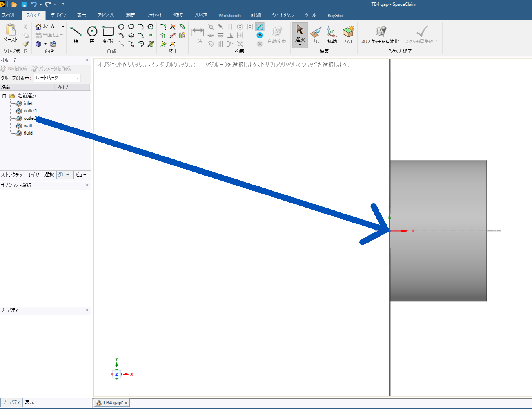This screenshot has height=409, width=532.
Task: Select the 線 (Line) sketch tool
Action: [x=76, y=34]
